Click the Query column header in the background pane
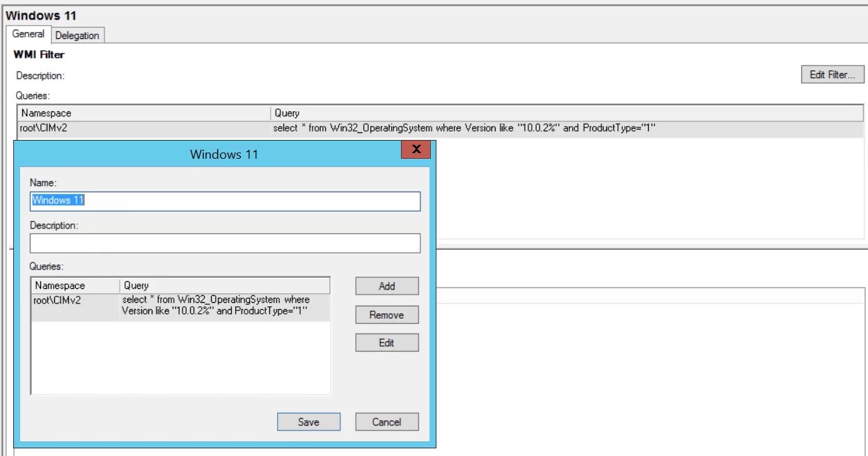This screenshot has height=456, width=868. 487,114
